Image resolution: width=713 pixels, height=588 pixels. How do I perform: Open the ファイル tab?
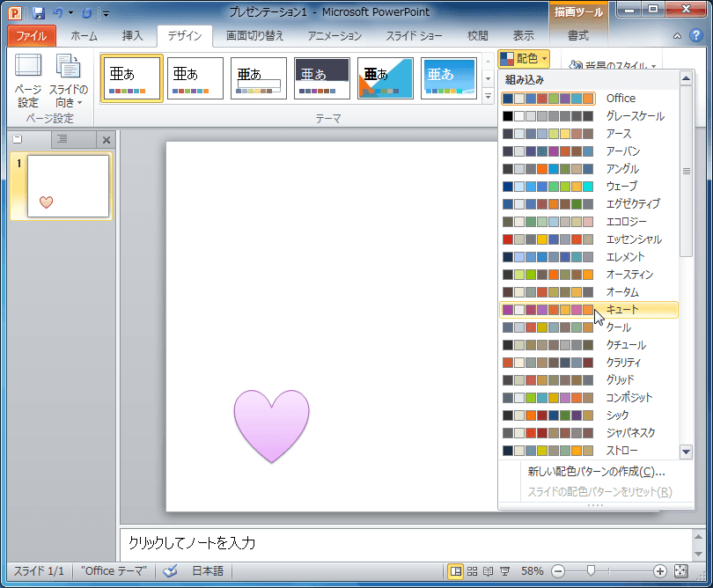[x=31, y=36]
